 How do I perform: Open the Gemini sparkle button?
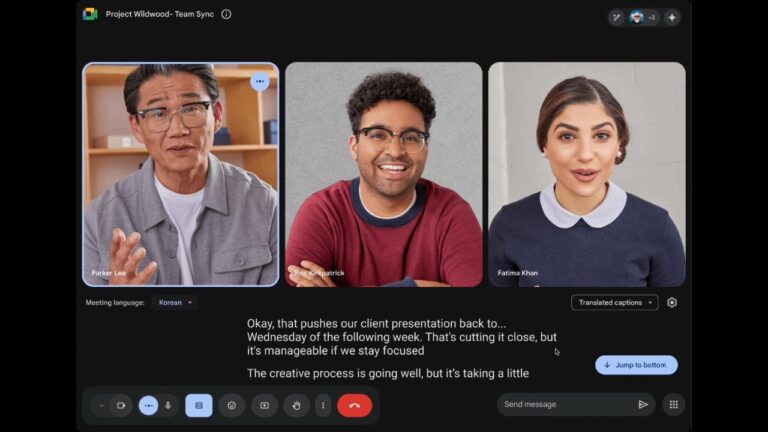[672, 18]
